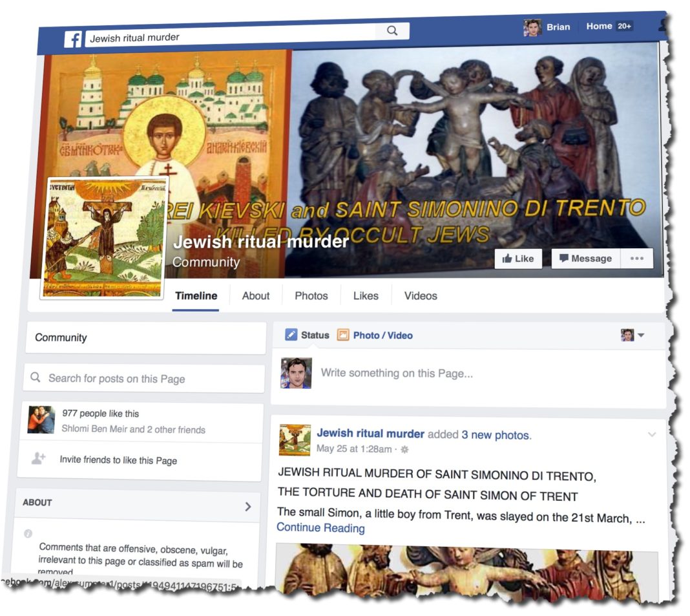Switch to the About tab
This screenshot has width=690, height=616.
[x=256, y=296]
